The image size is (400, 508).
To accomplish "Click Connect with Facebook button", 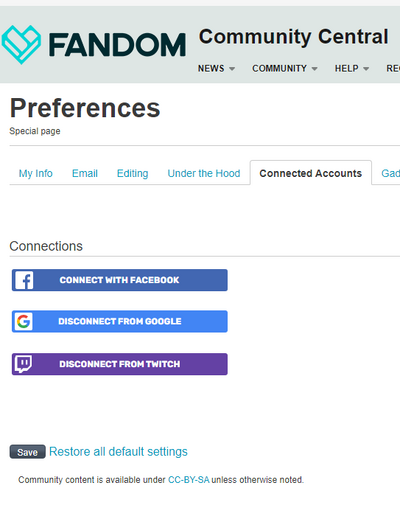I will (x=120, y=280).
